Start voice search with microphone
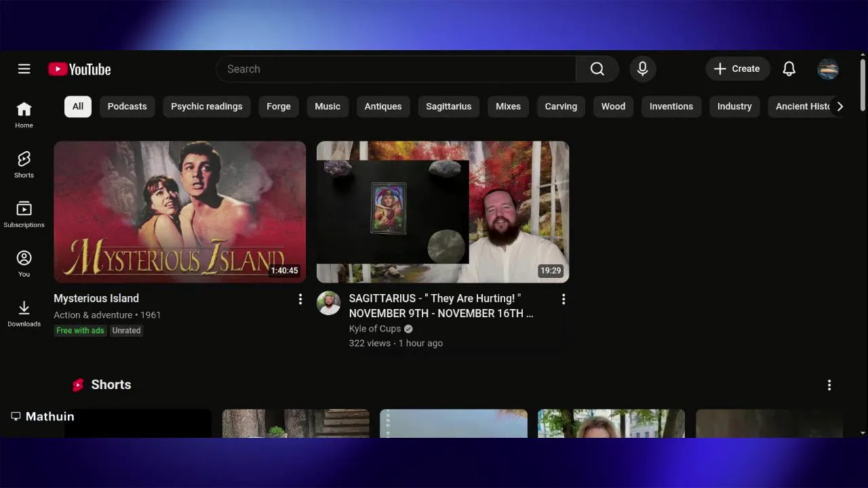868x488 pixels. coord(642,69)
